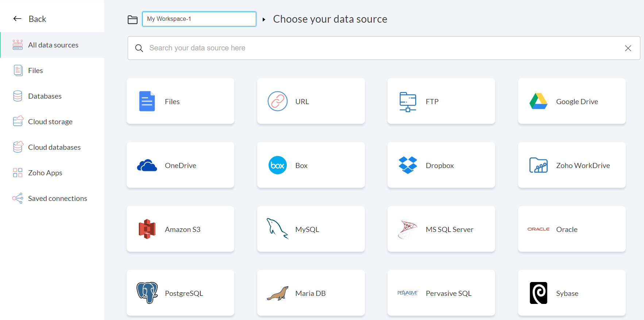This screenshot has width=644, height=320.
Task: Focus the data source search box
Action: point(384,48)
